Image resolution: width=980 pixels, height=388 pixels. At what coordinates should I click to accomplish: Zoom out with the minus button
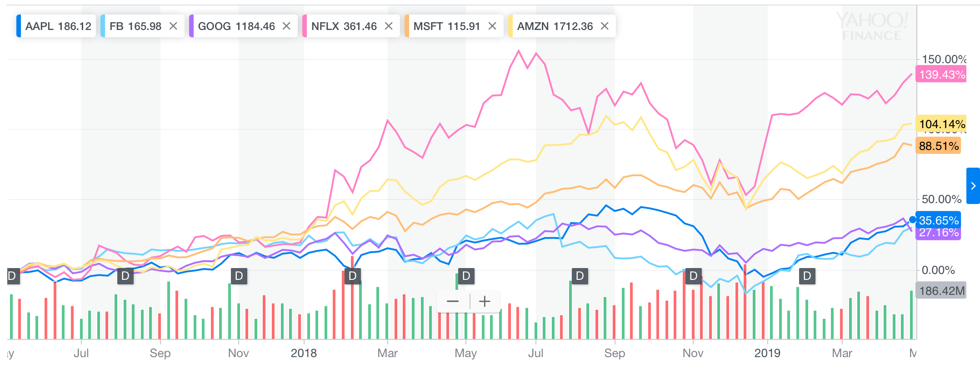pos(453,301)
